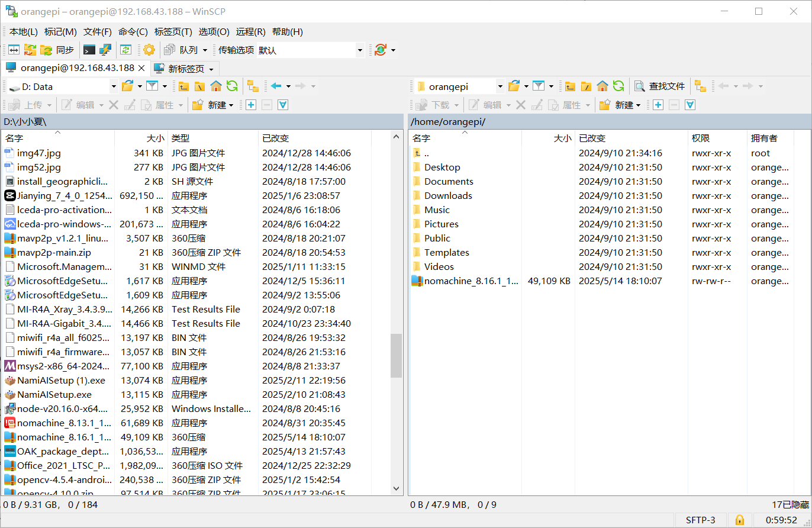Select local file NamiAISetup.exe
The image size is (812, 528).
54,395
